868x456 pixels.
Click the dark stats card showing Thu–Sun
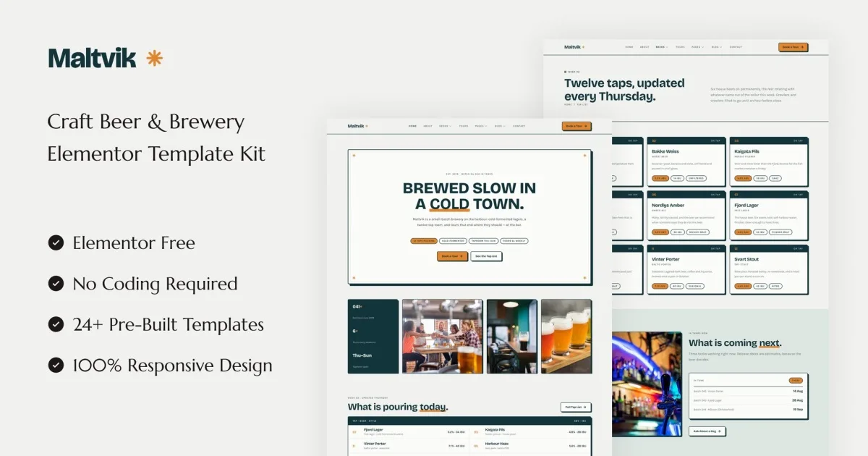coord(373,337)
